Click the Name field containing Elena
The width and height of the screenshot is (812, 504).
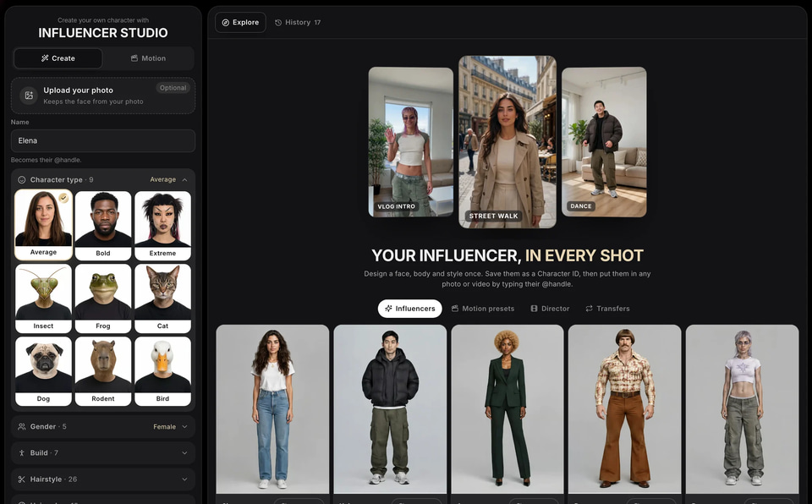(103, 141)
